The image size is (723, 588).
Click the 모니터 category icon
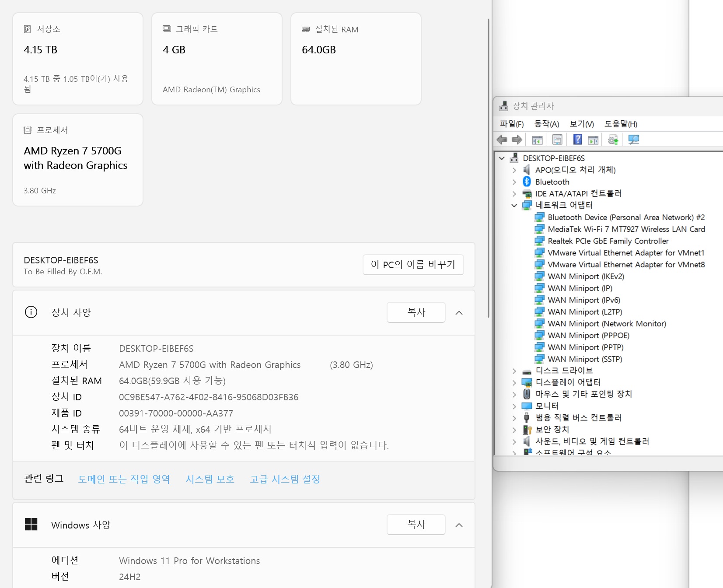(527, 406)
